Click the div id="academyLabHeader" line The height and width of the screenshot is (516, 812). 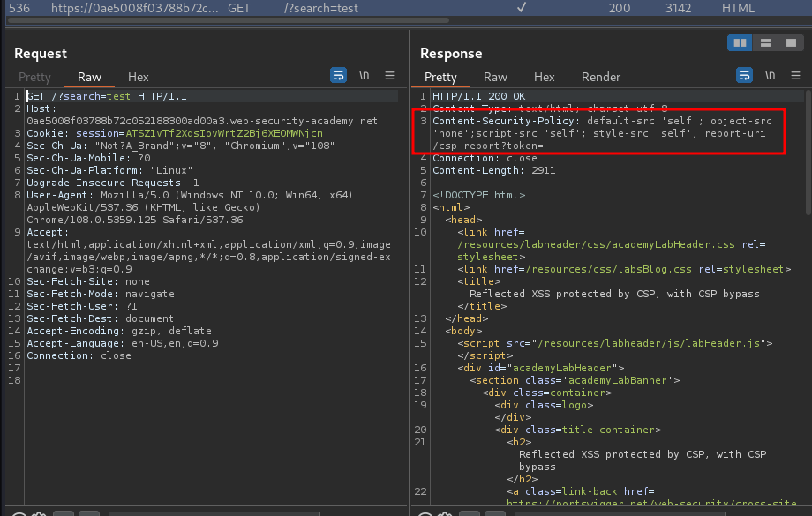pos(541,368)
